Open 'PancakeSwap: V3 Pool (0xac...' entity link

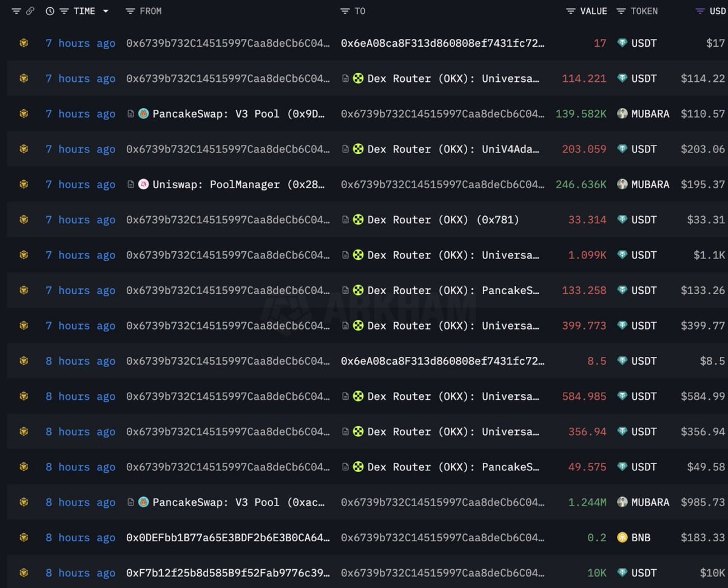(x=238, y=502)
